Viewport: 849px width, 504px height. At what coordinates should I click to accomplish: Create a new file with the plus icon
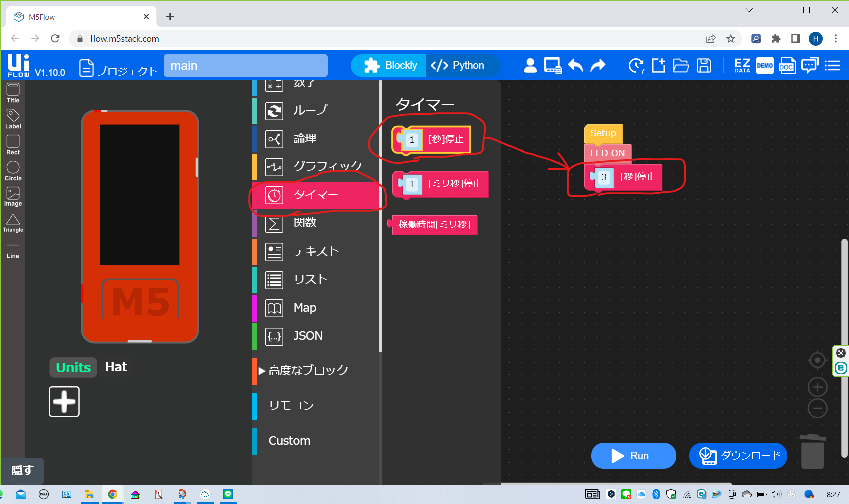click(x=658, y=66)
